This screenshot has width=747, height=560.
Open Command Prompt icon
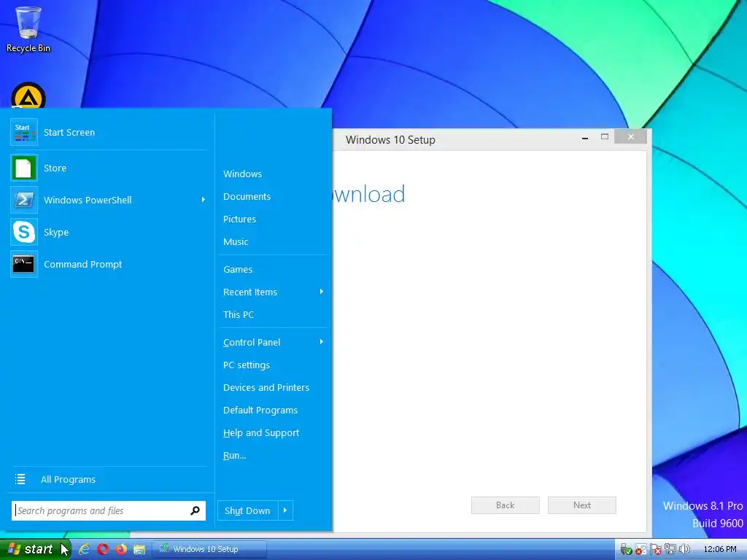(x=24, y=264)
